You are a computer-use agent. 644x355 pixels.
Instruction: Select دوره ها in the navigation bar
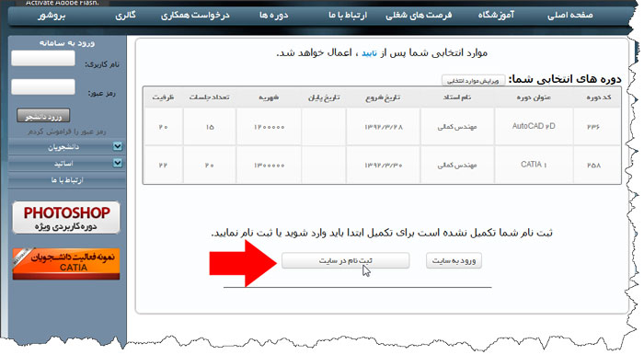[x=273, y=16]
